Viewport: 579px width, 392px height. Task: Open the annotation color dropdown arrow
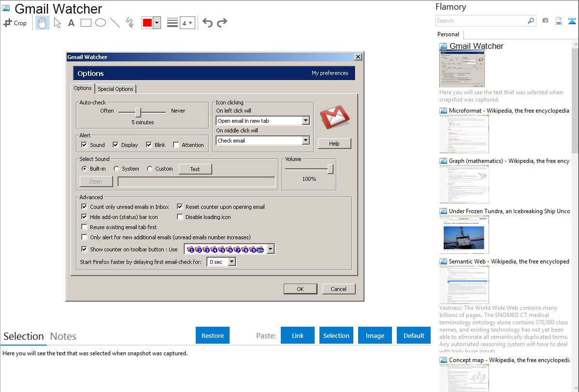tap(157, 23)
